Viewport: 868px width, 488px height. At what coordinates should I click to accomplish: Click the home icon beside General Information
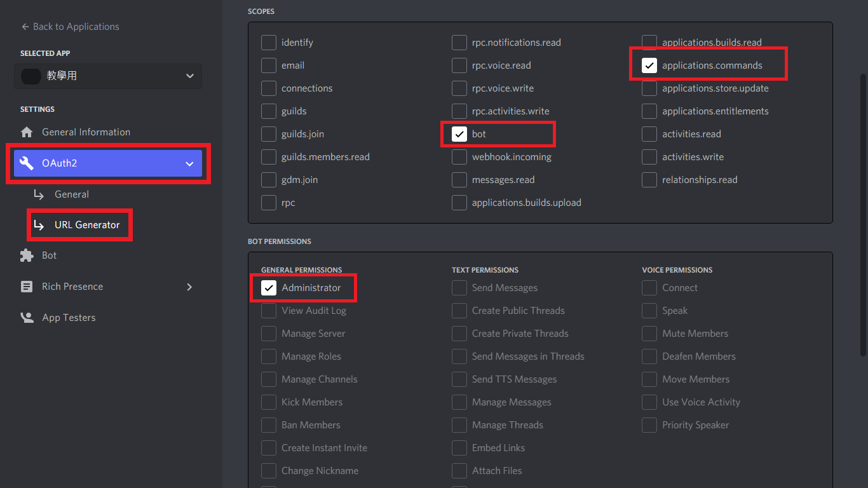click(27, 132)
